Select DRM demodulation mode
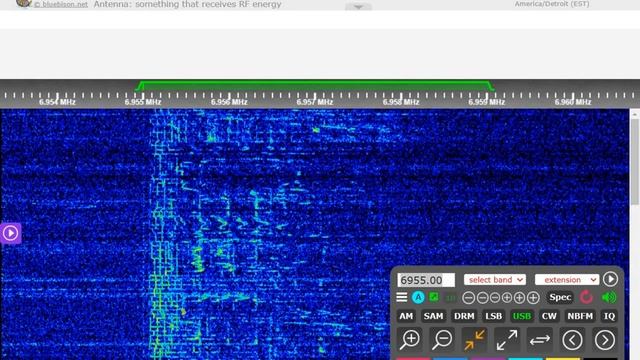Image resolution: width=640 pixels, height=360 pixels. pos(464,316)
